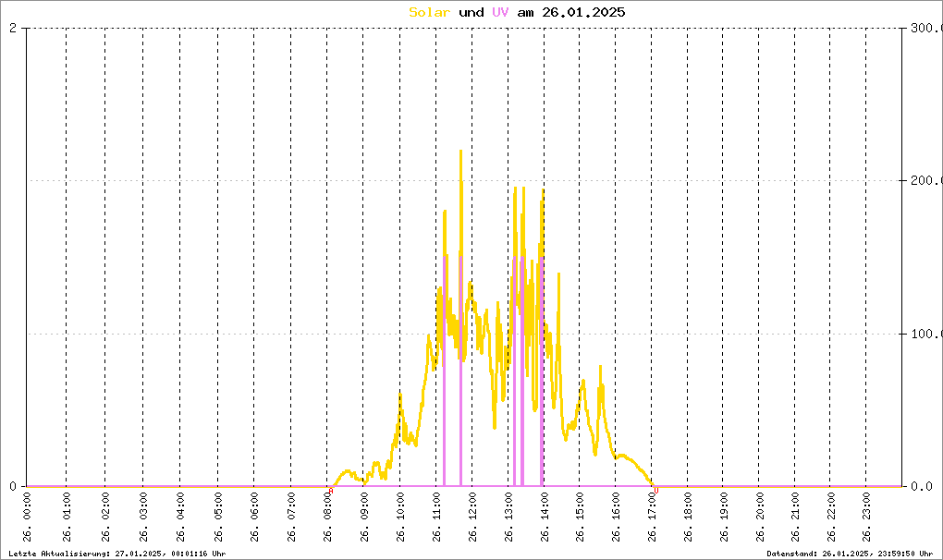Click the x-axis label '26. 09:00'
The height and width of the screenshot is (560, 943).
[364, 517]
